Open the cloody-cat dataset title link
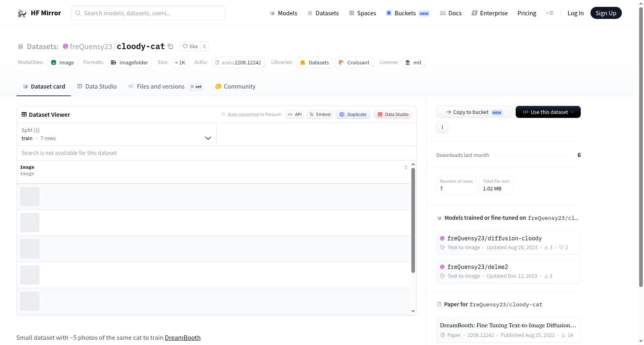 (141, 46)
